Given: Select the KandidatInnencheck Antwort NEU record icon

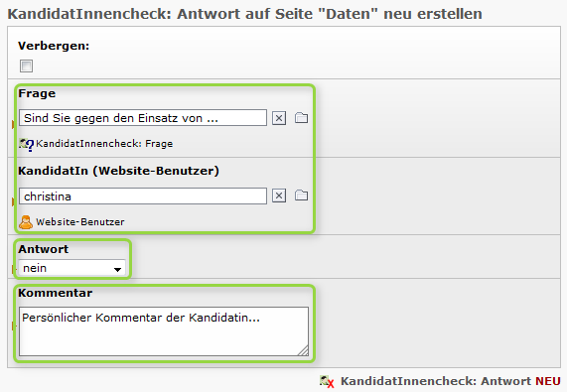Looking at the screenshot, I should pyautogui.click(x=327, y=381).
